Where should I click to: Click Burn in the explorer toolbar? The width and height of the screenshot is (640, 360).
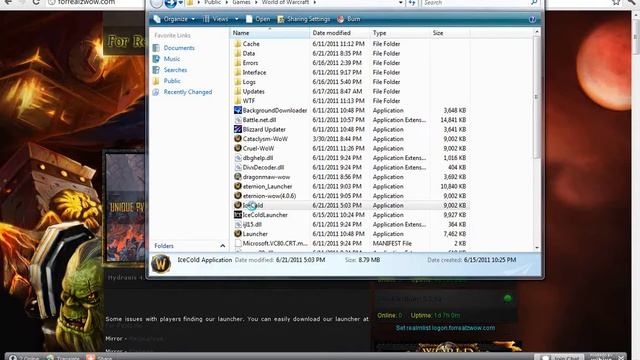click(x=349, y=19)
